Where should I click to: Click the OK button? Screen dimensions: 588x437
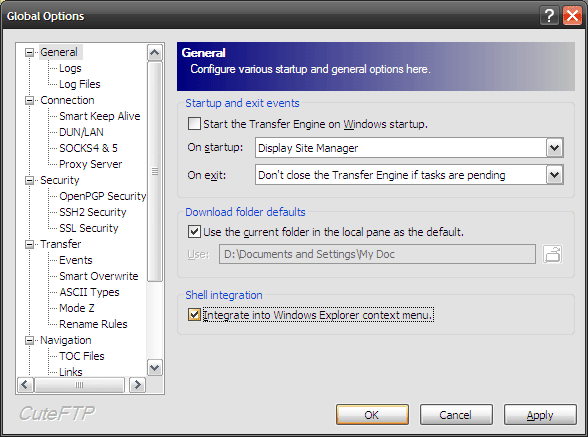click(372, 415)
